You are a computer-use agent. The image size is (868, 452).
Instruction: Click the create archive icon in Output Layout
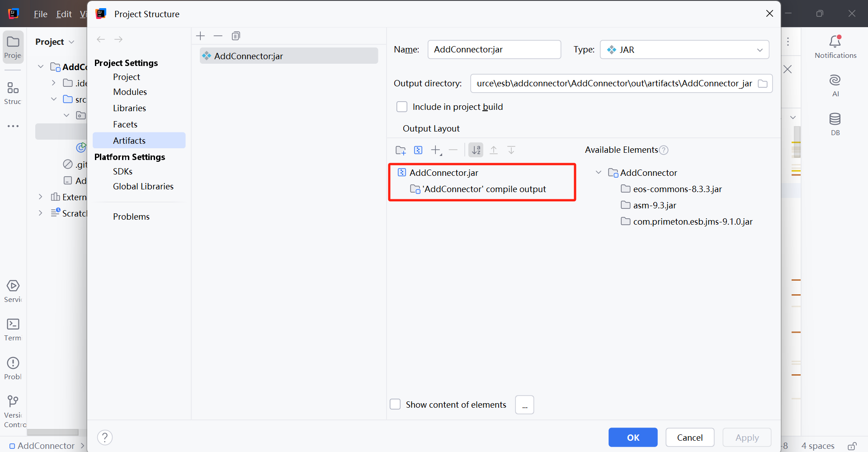click(418, 150)
